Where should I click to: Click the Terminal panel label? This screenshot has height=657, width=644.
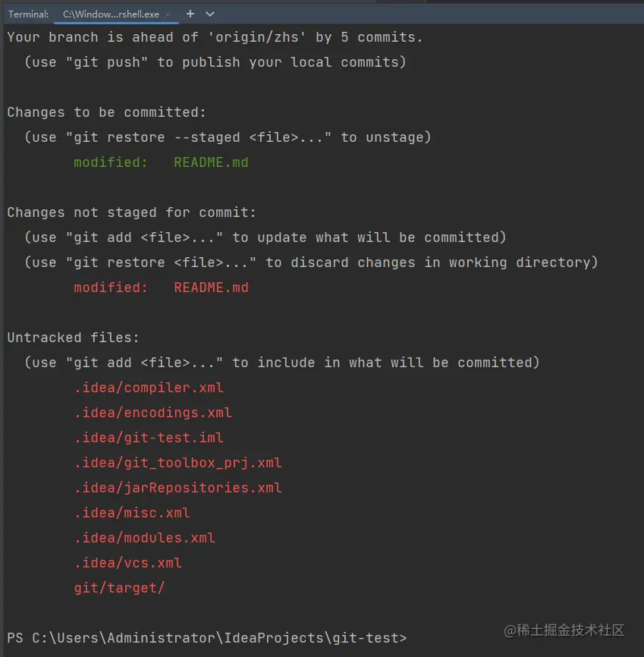(x=29, y=14)
